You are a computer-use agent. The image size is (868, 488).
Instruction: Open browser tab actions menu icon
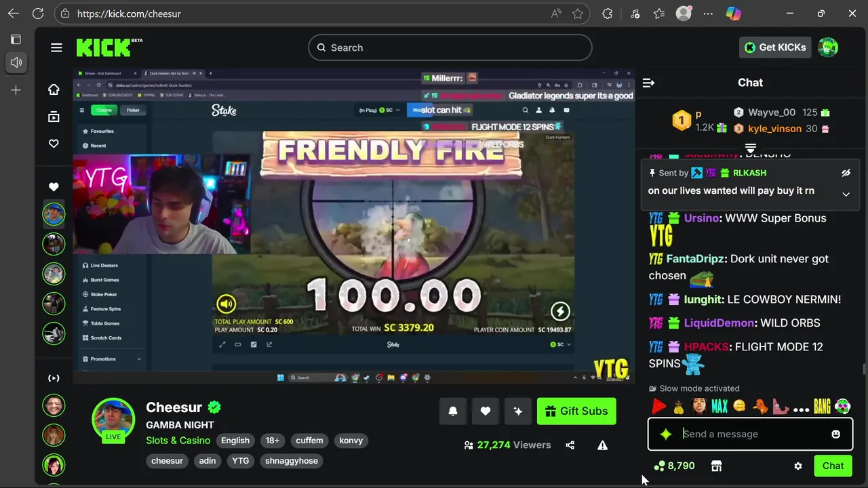coord(16,40)
